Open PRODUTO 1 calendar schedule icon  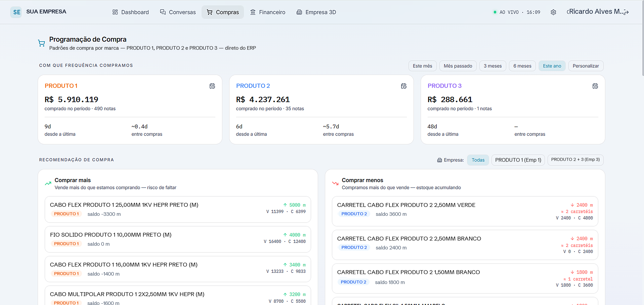212,86
